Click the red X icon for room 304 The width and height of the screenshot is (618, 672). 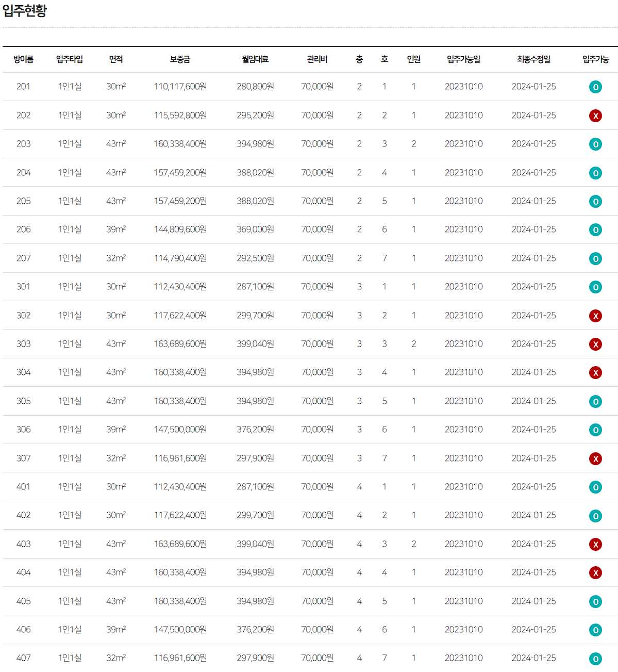click(x=595, y=372)
